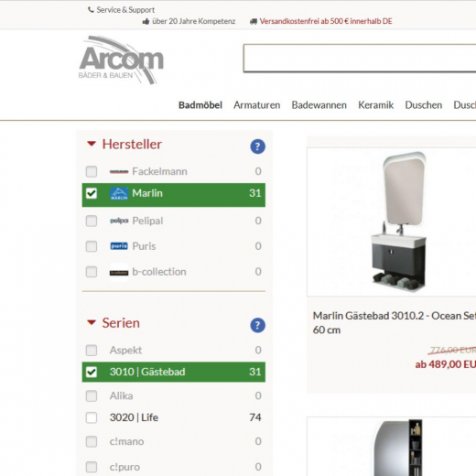Image resolution: width=476 pixels, height=476 pixels.
Task: Click the b-collection manufacturer label
Action: tap(159, 272)
